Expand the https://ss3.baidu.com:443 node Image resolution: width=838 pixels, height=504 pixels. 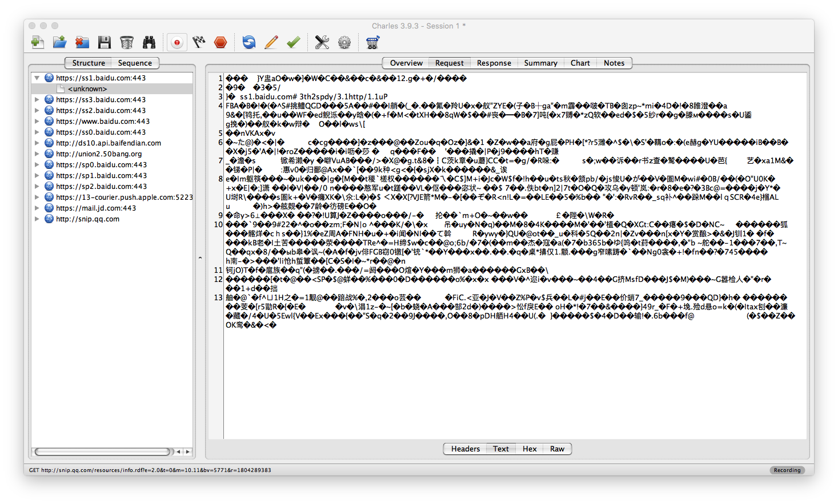tap(37, 99)
